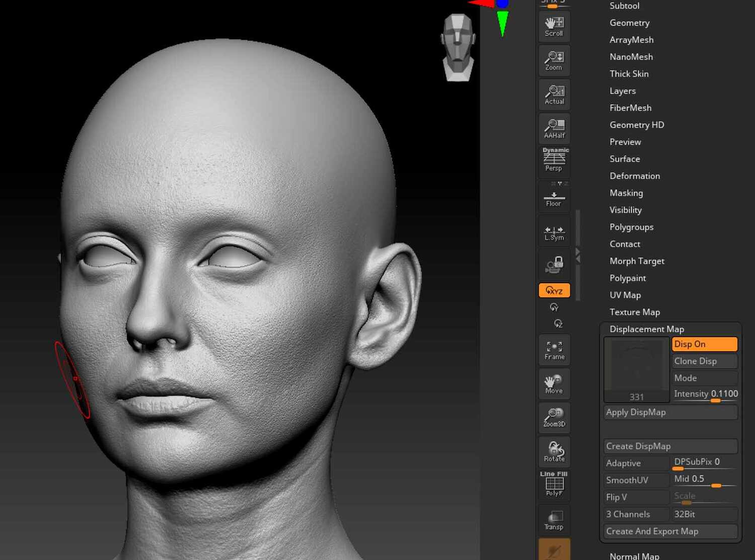This screenshot has height=560, width=755.
Task: Enable Flip V for displacement map
Action: 636,497
